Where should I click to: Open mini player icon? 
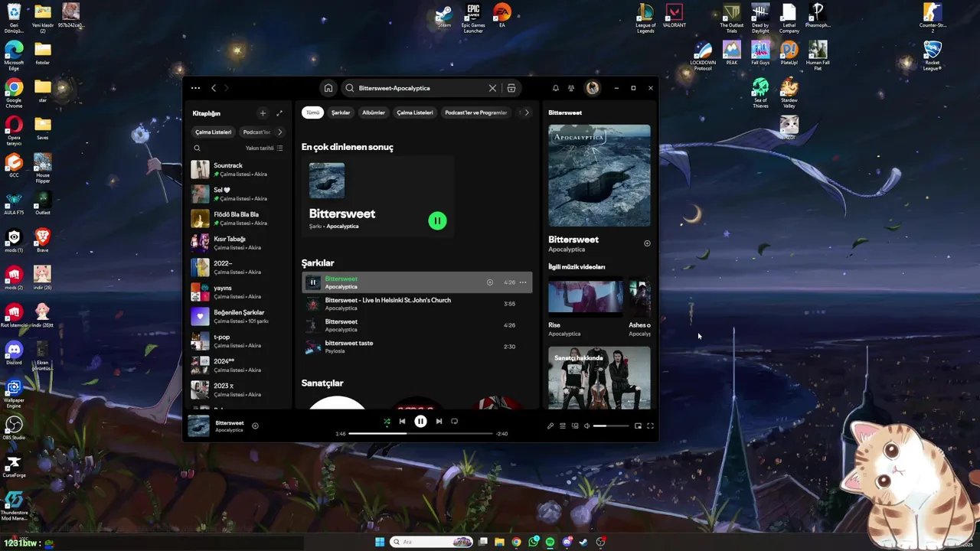[638, 425]
